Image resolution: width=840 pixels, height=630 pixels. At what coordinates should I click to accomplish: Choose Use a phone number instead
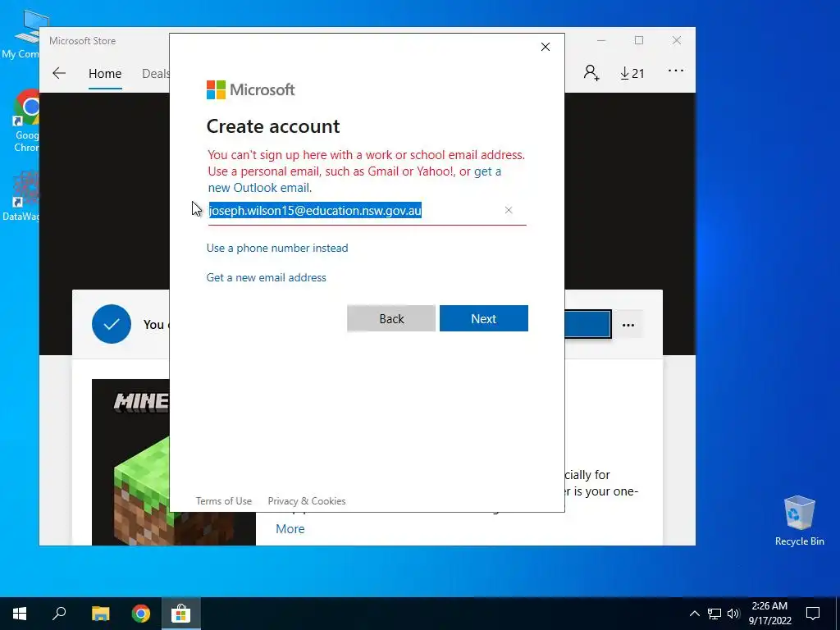pos(277,248)
